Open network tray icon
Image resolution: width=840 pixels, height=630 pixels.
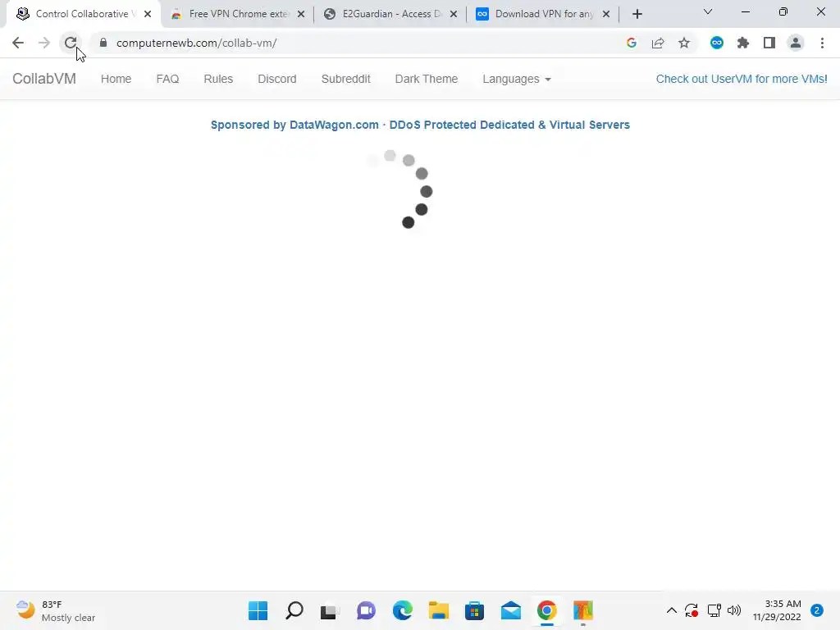714,610
